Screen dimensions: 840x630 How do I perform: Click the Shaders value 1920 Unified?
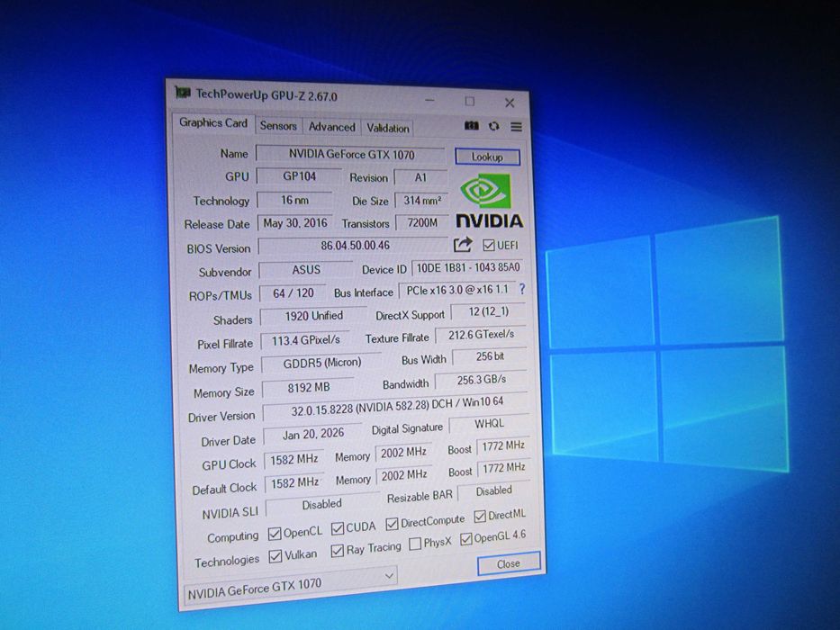[x=313, y=316]
